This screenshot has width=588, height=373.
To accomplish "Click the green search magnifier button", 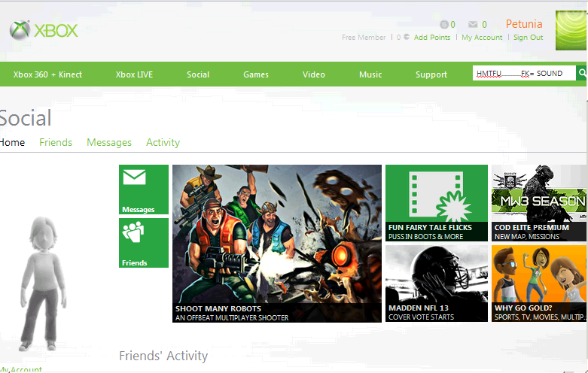I will point(582,73).
